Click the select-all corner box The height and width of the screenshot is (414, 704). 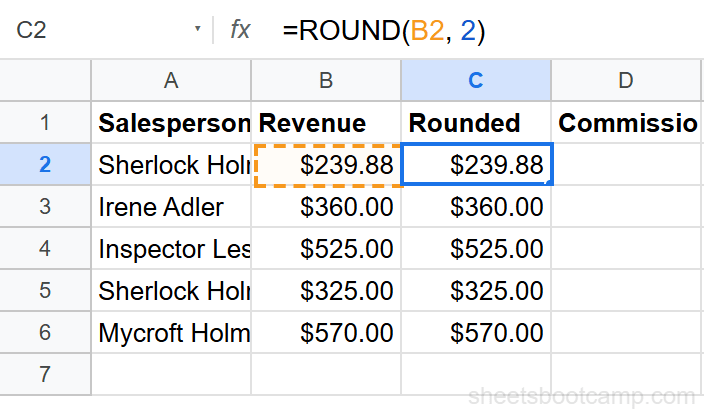click(x=45, y=80)
